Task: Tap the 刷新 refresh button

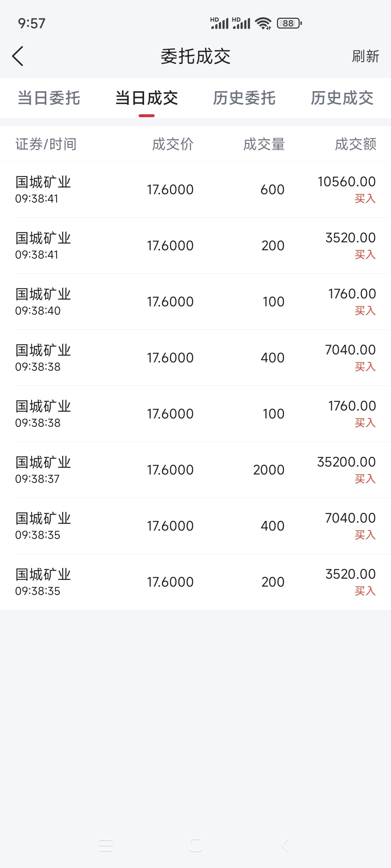Action: tap(365, 56)
